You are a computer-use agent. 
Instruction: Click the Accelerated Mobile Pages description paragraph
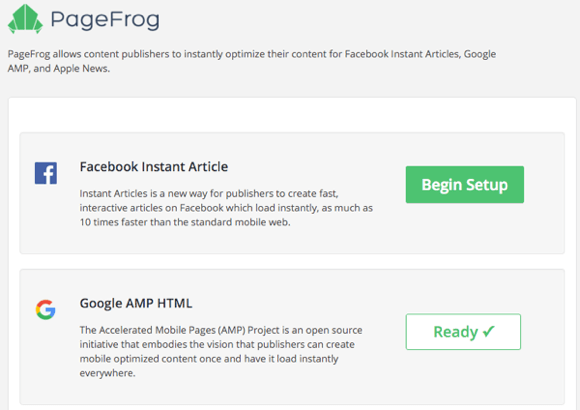[221, 351]
